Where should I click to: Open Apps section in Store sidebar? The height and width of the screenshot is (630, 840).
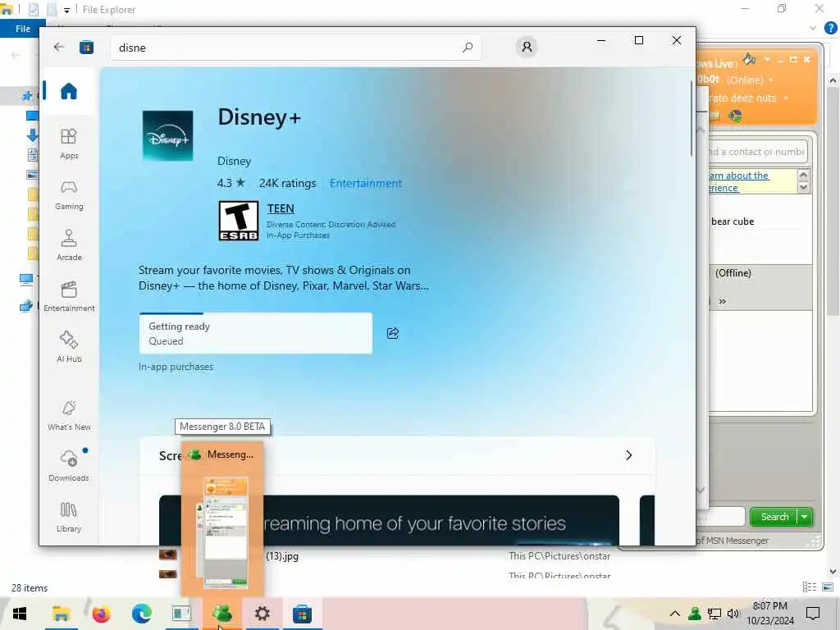pyautogui.click(x=69, y=144)
